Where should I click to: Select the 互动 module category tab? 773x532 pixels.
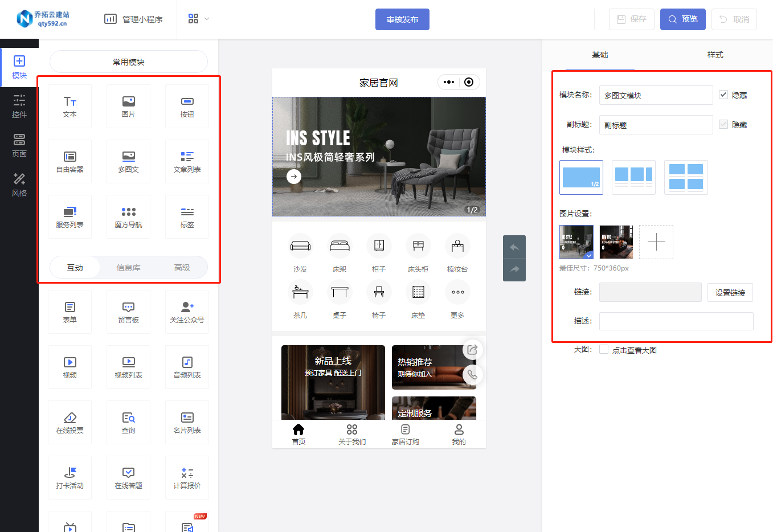75,267
